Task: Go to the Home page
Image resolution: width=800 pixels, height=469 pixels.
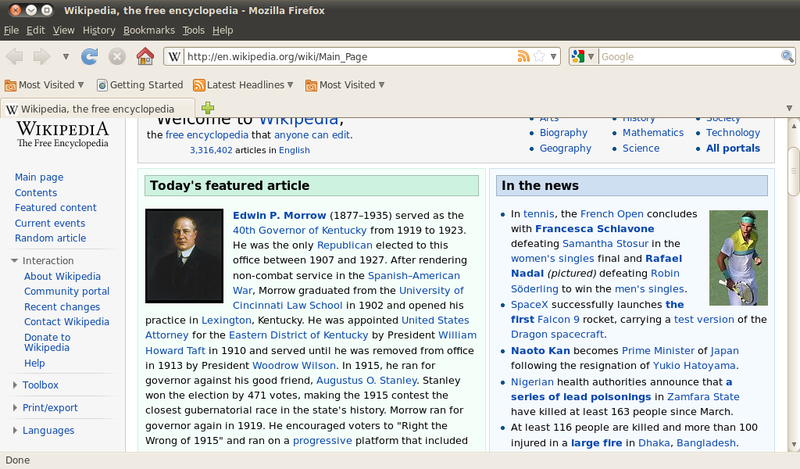Action: pyautogui.click(x=145, y=56)
